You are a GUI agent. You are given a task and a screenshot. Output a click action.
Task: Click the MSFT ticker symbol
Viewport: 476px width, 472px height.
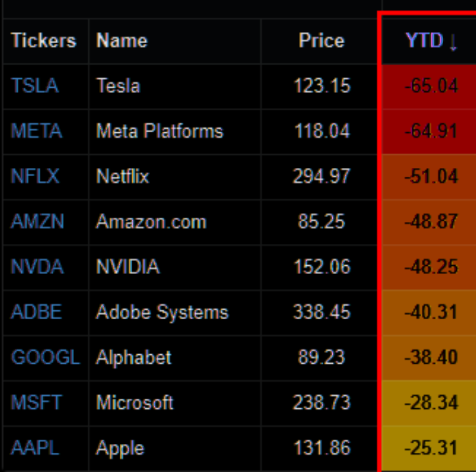click(x=36, y=403)
